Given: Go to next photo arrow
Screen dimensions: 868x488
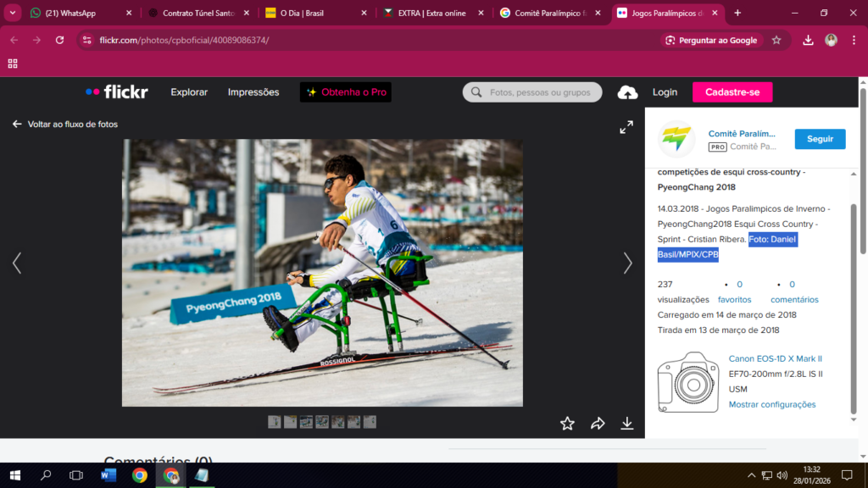Looking at the screenshot, I should click(x=627, y=263).
